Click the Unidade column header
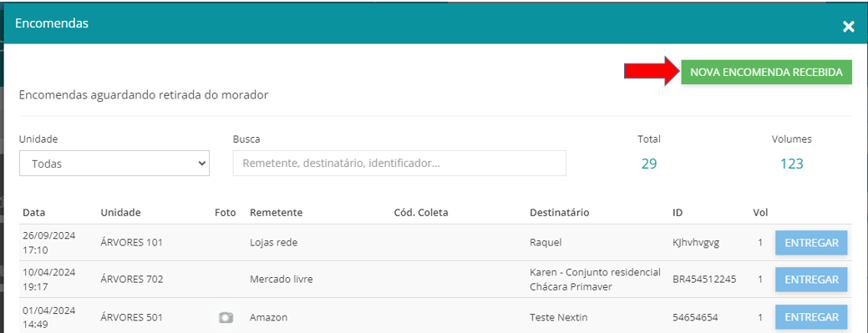The height and width of the screenshot is (333, 868). coord(120,213)
